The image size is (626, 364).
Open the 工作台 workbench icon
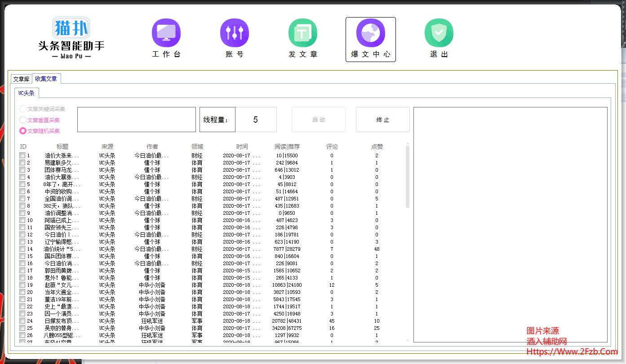166,33
